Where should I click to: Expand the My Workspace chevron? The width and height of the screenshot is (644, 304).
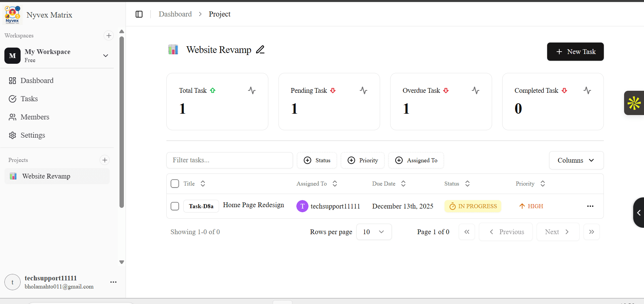[105, 56]
